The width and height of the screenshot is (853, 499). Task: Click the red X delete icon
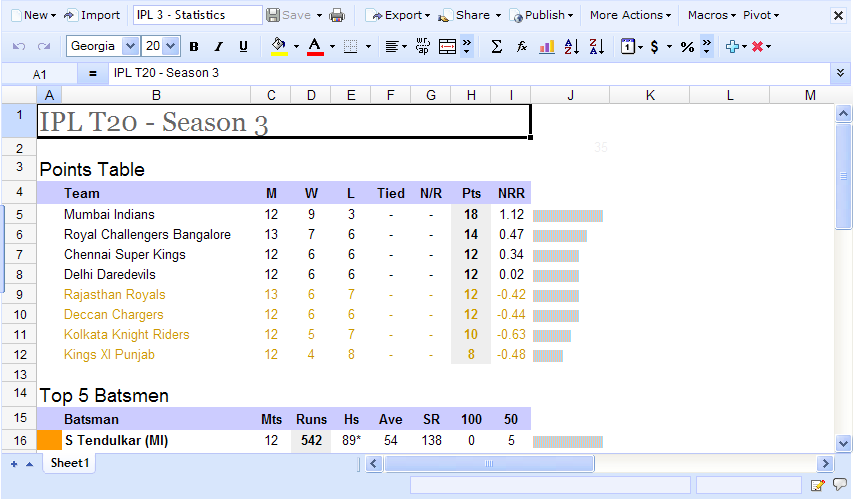point(757,47)
